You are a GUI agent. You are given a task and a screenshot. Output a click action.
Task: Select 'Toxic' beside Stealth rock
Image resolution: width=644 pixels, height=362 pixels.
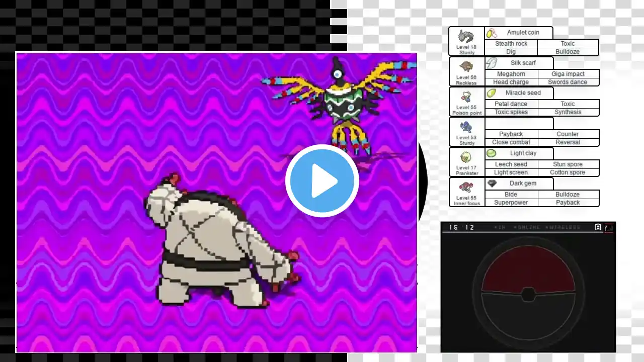coord(568,44)
